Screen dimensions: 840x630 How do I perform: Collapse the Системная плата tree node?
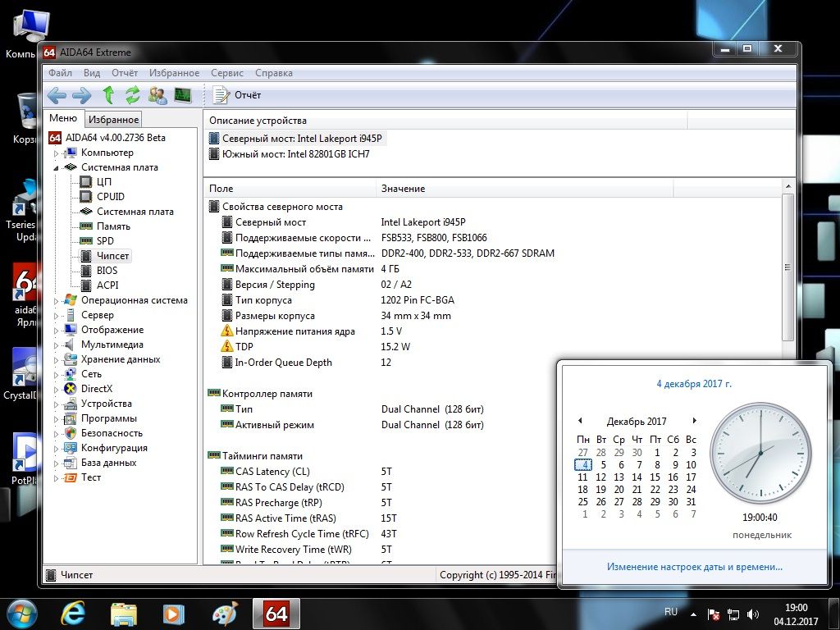pyautogui.click(x=56, y=167)
